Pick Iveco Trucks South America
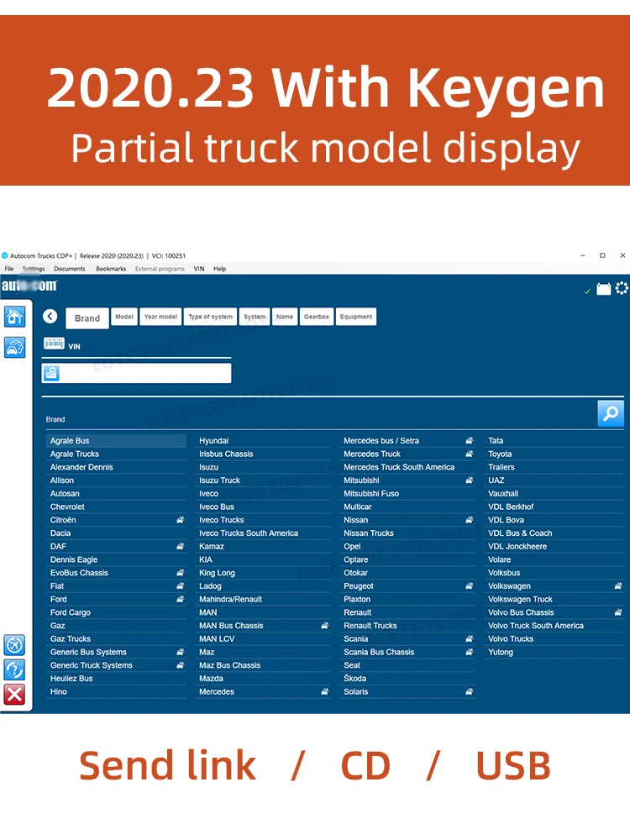Viewport: 630px width, 840px height. 263,533
